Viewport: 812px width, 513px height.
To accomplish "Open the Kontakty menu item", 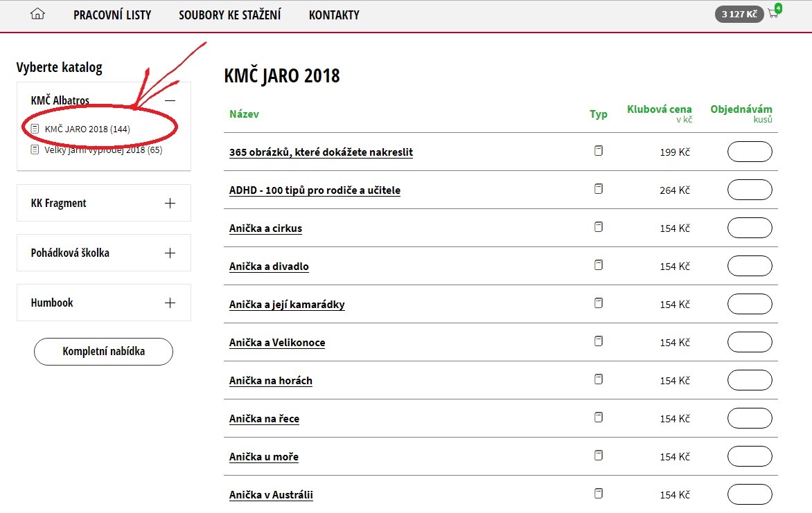I will pyautogui.click(x=334, y=15).
